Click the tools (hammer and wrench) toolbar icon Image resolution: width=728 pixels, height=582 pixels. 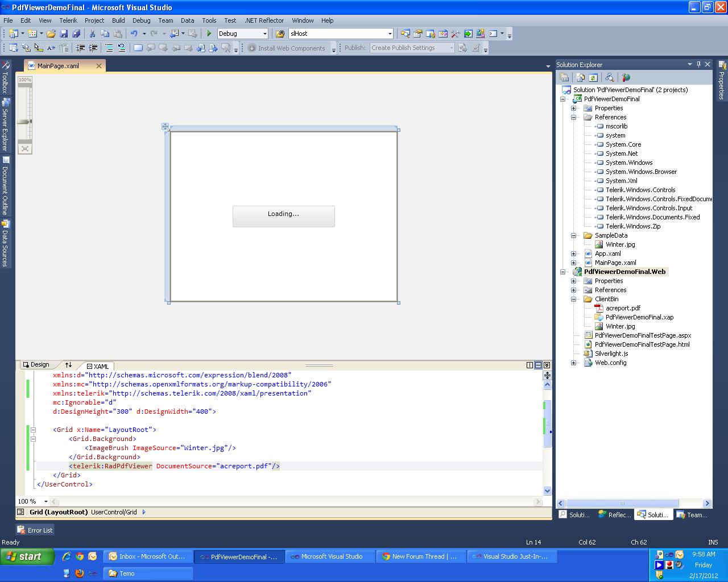(455, 34)
